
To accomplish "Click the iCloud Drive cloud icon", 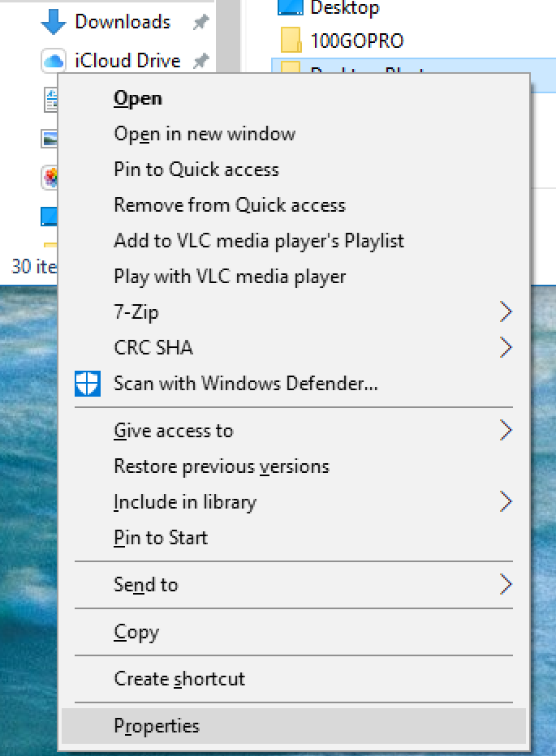I will pos(53,61).
